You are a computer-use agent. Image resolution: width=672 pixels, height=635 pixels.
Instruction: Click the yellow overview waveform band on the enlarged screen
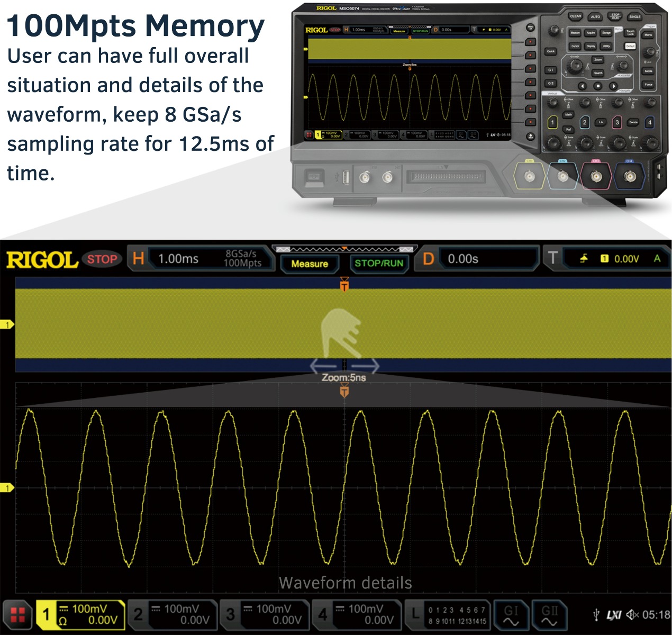pos(343,323)
